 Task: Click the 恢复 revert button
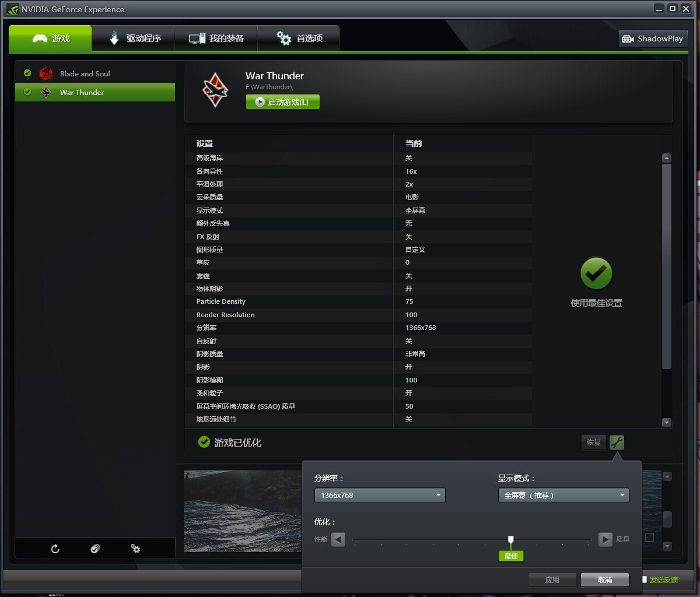coord(594,443)
